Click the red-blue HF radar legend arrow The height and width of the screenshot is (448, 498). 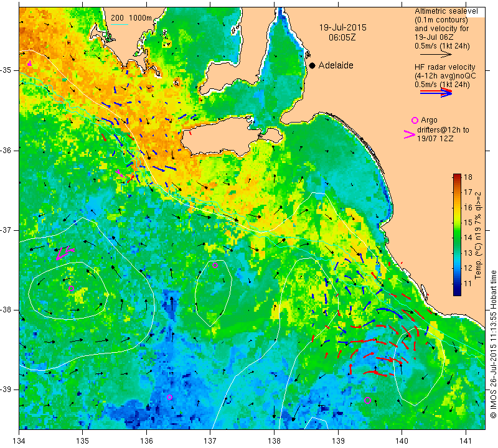pyautogui.click(x=436, y=92)
